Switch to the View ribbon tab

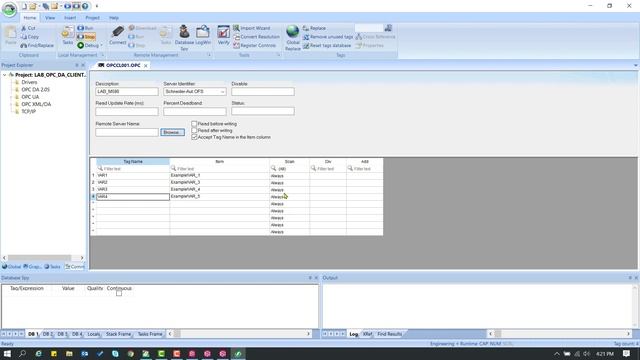pyautogui.click(x=50, y=18)
